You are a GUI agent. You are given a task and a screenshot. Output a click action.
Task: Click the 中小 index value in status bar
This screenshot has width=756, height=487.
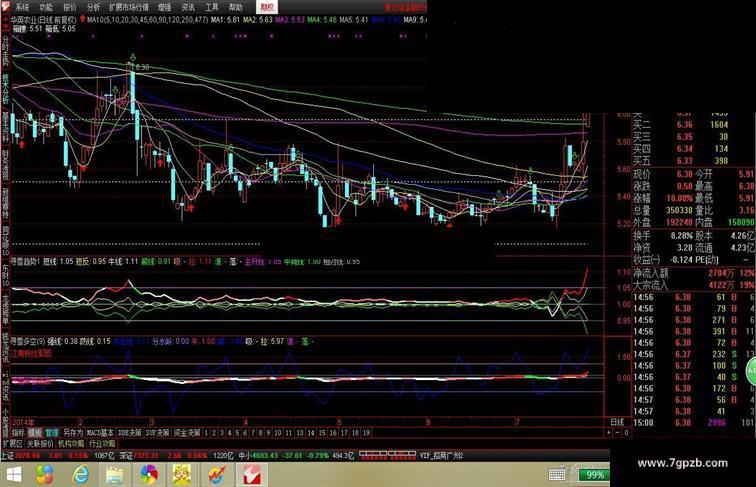tap(264, 455)
